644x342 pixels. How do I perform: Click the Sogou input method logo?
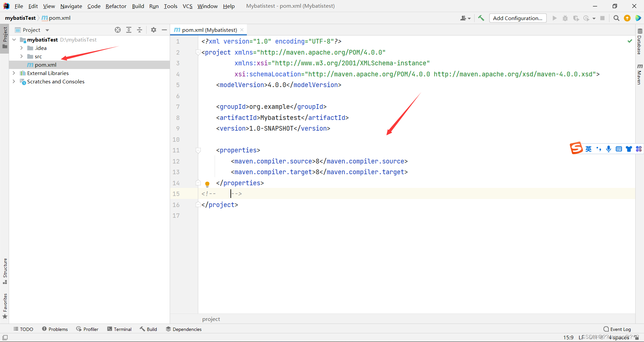coord(576,148)
